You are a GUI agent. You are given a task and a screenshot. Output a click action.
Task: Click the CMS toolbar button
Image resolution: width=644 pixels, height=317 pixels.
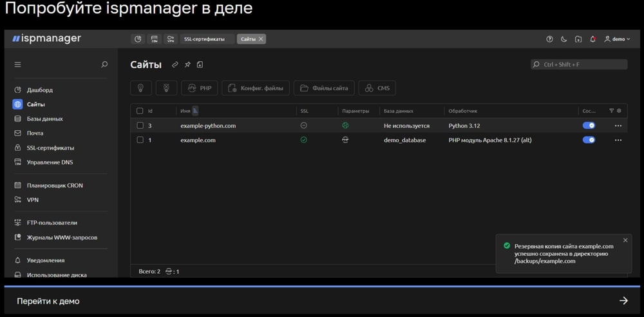377,88
